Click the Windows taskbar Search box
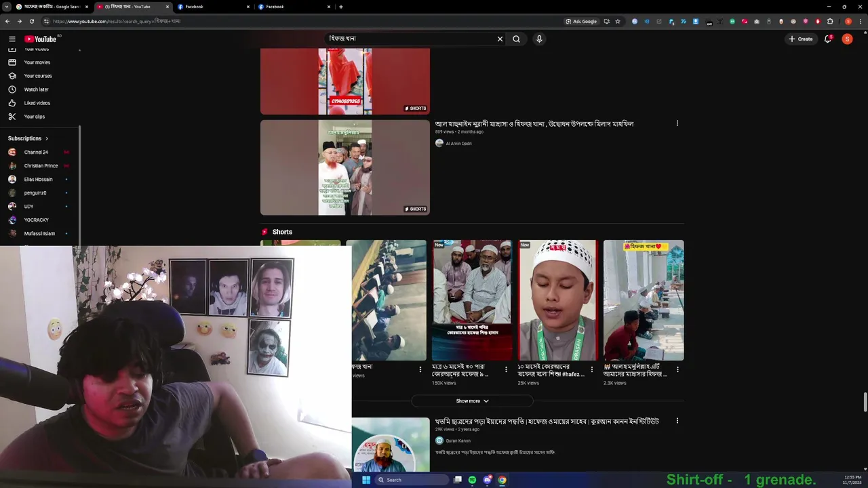Viewport: 868px width, 488px height. point(412,480)
